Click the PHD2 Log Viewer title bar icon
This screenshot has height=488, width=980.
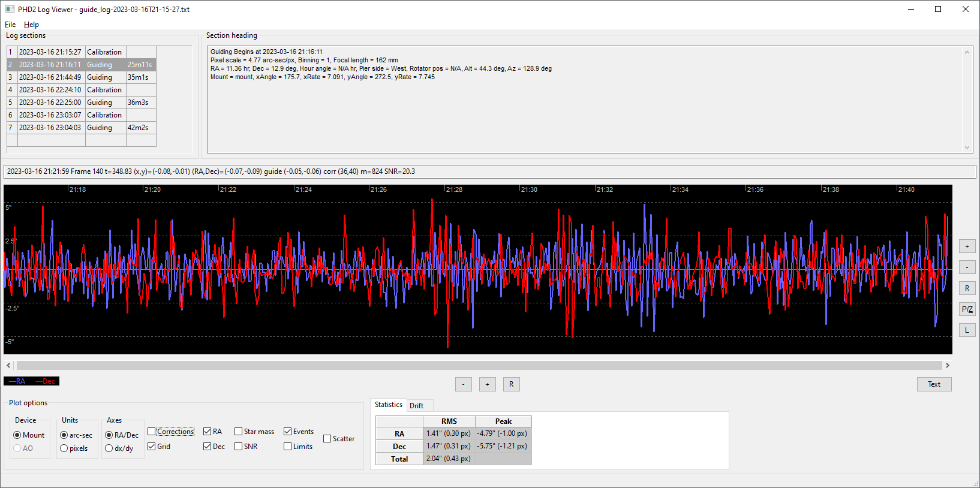10,9
